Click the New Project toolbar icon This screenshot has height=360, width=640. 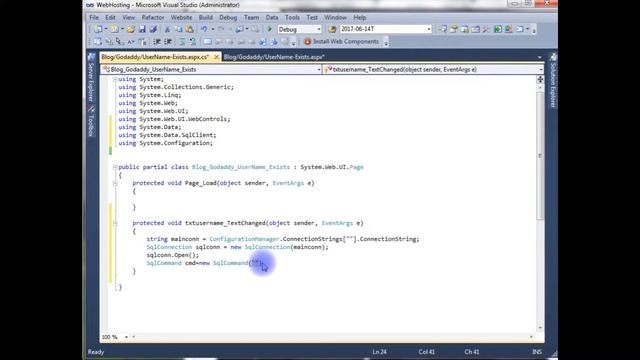click(98, 29)
